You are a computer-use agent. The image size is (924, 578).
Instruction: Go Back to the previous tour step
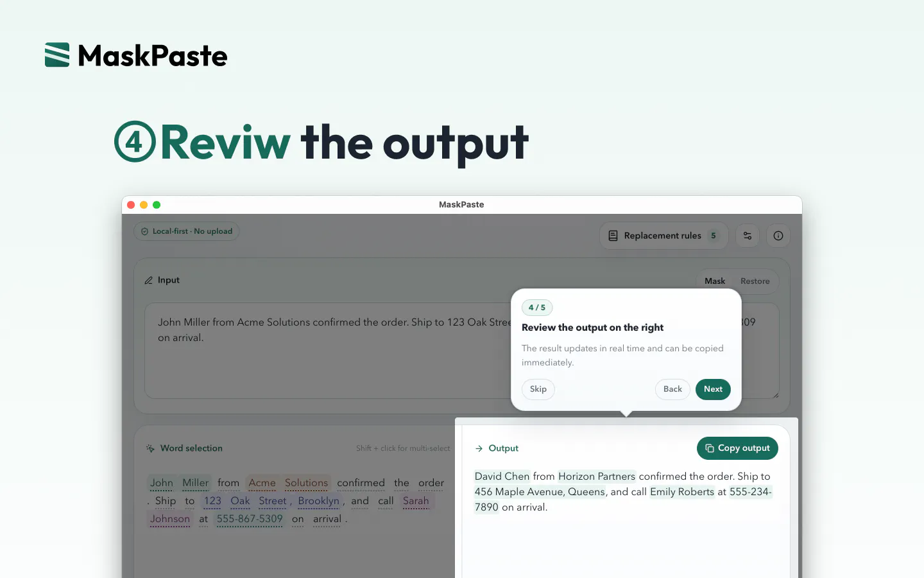pos(672,389)
